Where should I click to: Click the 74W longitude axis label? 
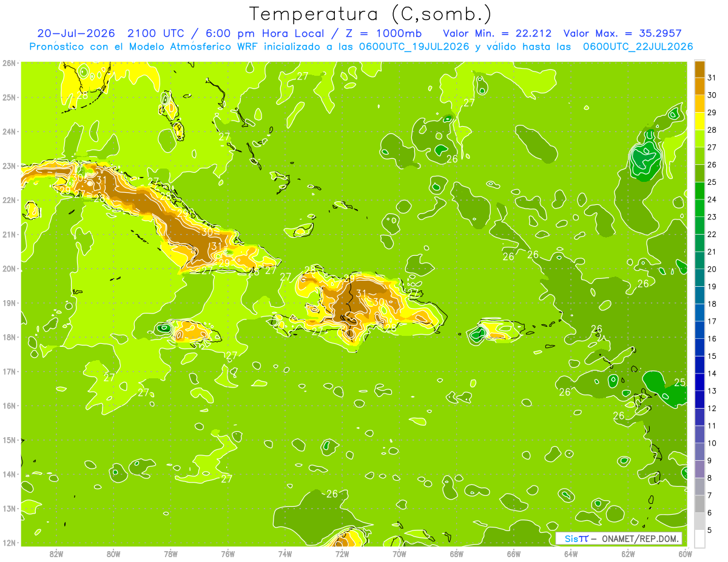click(285, 553)
